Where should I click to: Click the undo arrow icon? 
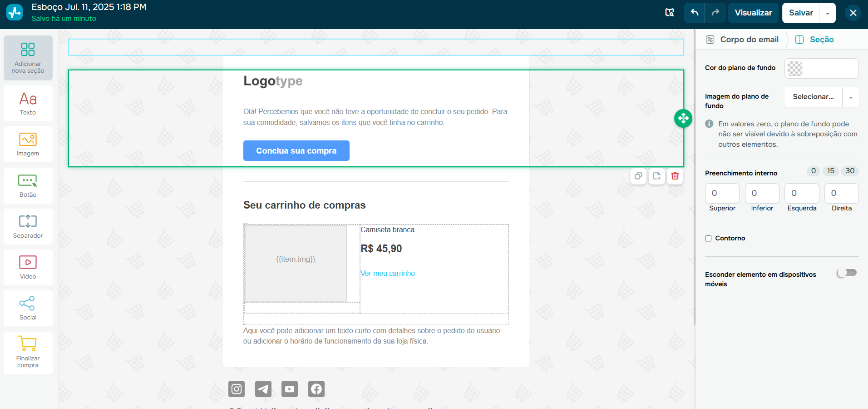(x=695, y=13)
